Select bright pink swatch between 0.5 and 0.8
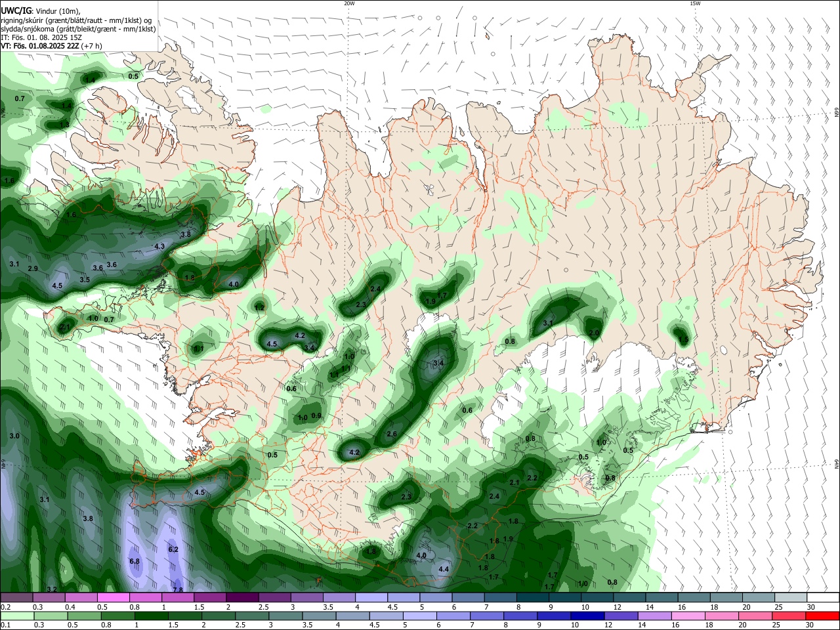This screenshot has width=840, height=630. 113,597
